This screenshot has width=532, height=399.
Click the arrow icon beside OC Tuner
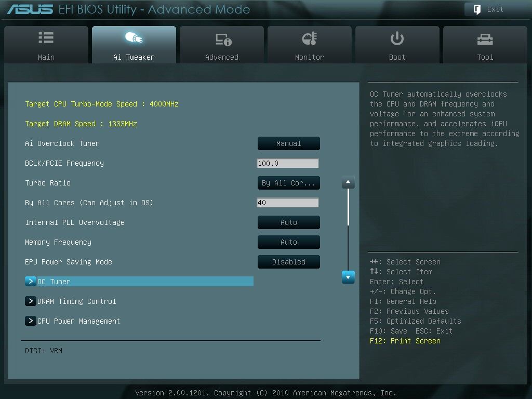(31, 281)
